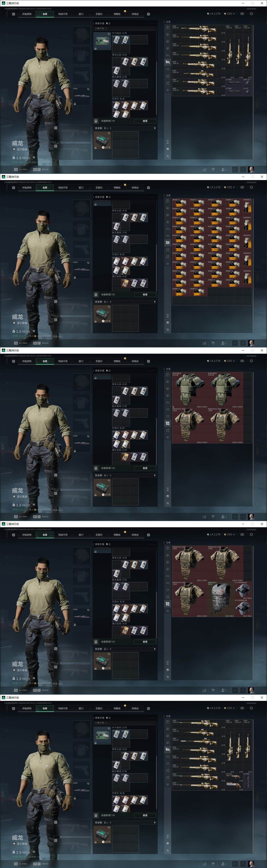Toggle 显示装备 checkbox in the topmost window
267x868 pixels.
pos(14,149)
